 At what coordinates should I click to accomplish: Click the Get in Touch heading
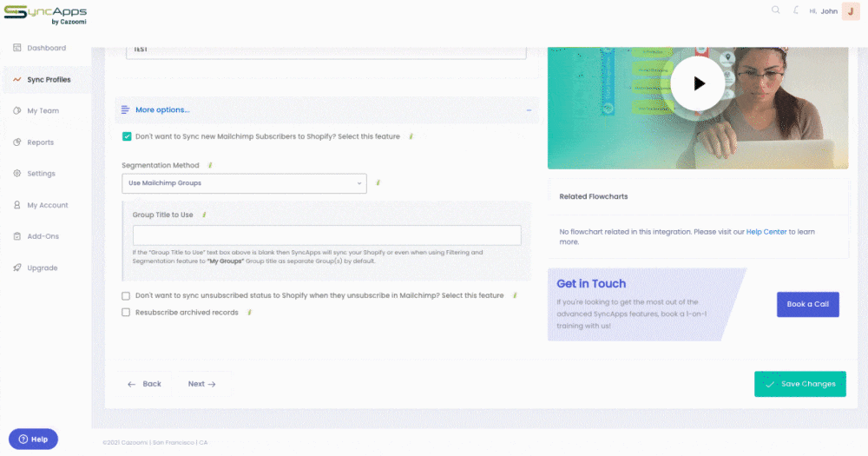(591, 284)
